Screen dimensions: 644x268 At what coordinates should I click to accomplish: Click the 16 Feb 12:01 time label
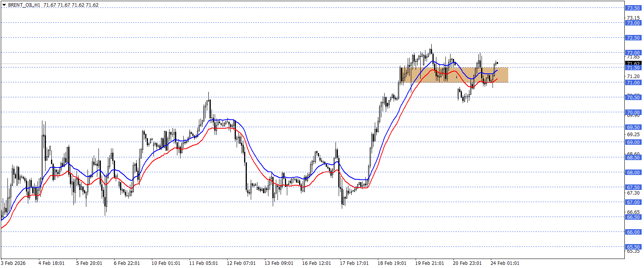(316, 263)
